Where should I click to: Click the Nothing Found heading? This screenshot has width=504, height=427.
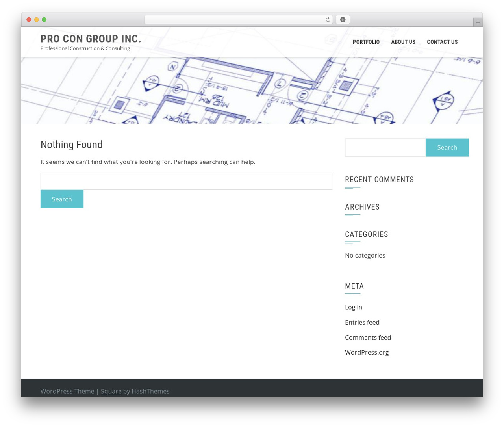[72, 145]
